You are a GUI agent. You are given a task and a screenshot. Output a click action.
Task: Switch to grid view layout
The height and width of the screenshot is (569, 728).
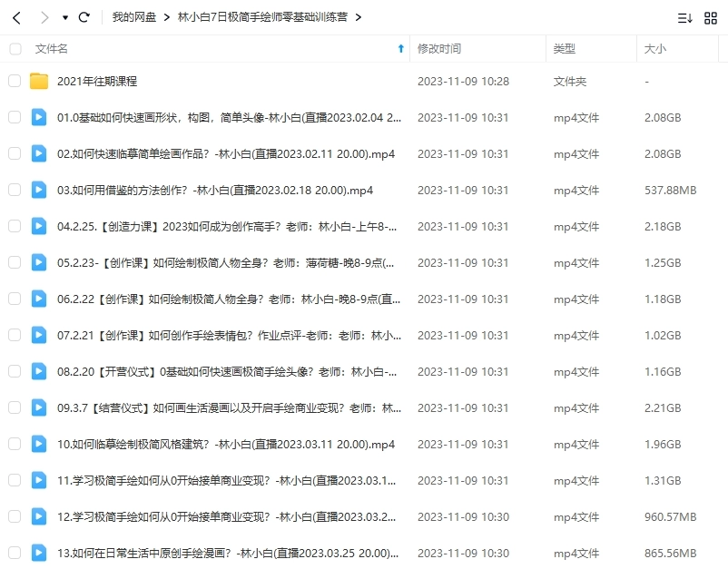click(711, 17)
